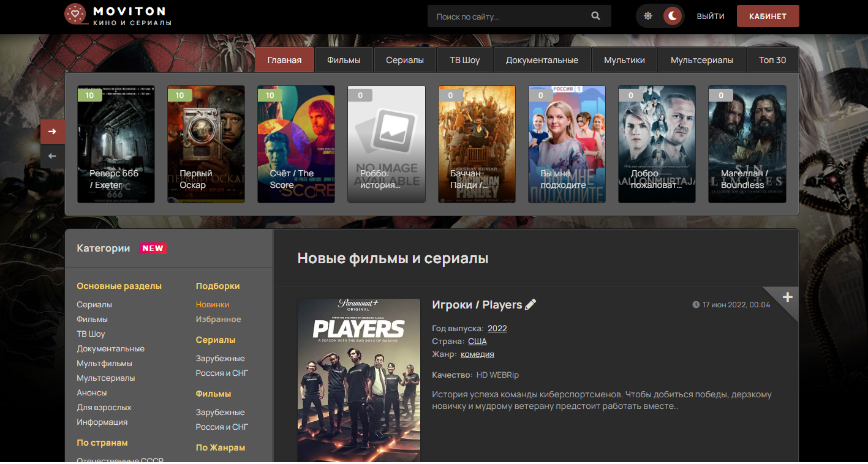Viewport: 868px width, 464px height.
Task: Click the Players Paramount+ poster image
Action: click(x=359, y=381)
